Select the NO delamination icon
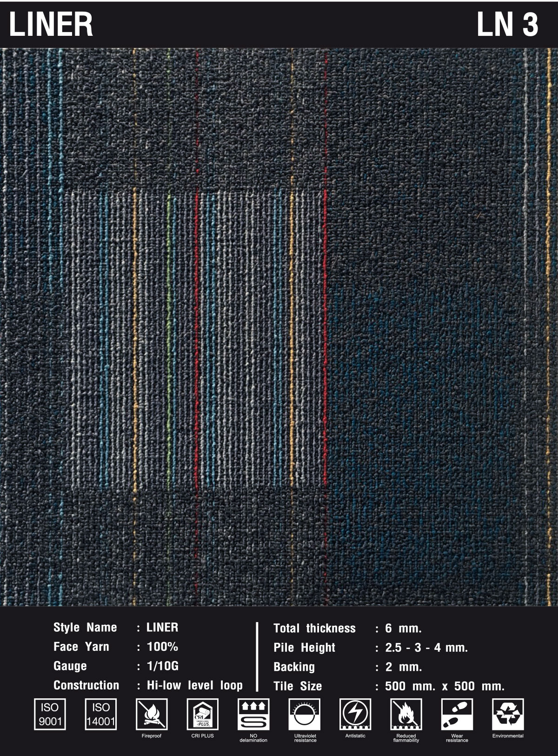This screenshot has width=558, height=756. click(253, 714)
